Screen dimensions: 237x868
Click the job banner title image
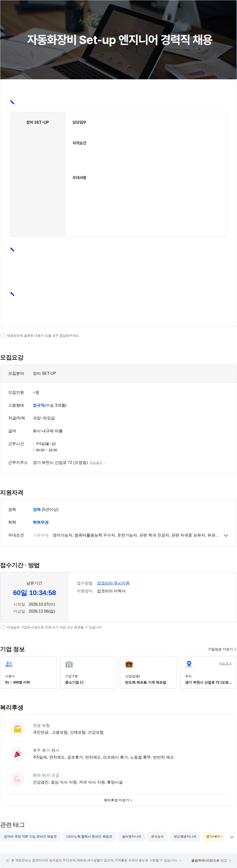118,40
